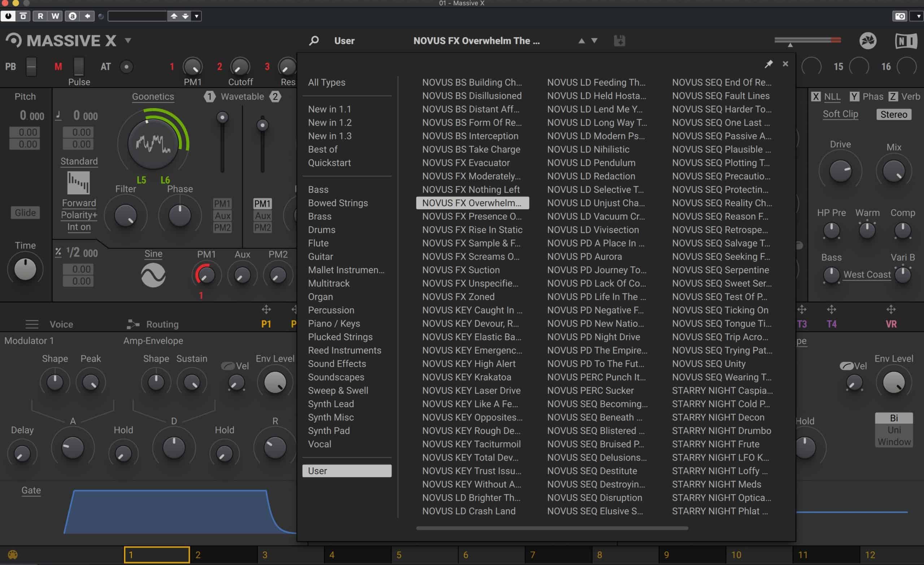Open the Voice page hamburger icon

[x=32, y=324]
